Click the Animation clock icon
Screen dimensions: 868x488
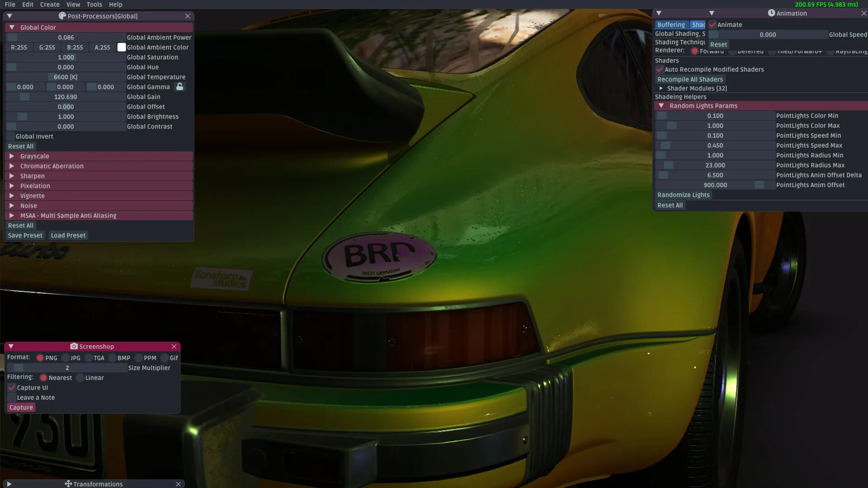[x=771, y=13]
